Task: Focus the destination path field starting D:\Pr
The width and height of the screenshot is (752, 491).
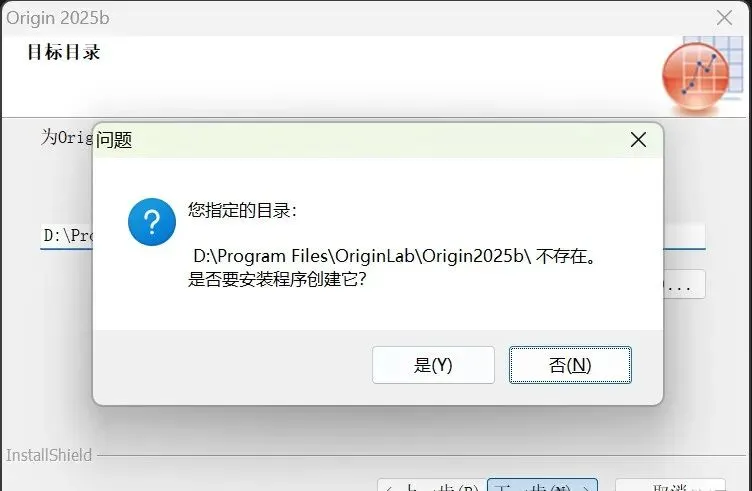Action: 67,235
